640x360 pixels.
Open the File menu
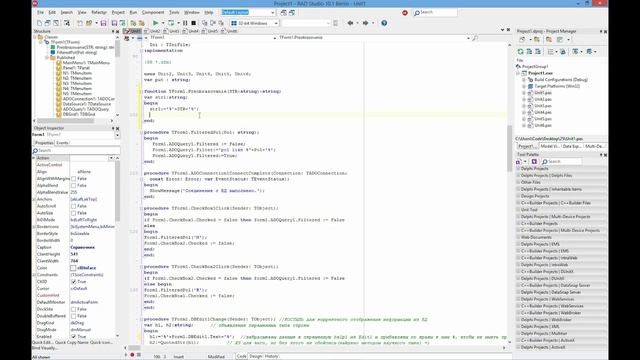coord(40,13)
